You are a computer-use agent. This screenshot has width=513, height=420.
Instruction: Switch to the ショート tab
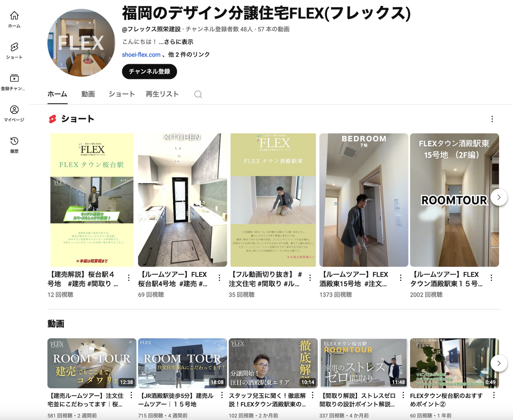[121, 94]
